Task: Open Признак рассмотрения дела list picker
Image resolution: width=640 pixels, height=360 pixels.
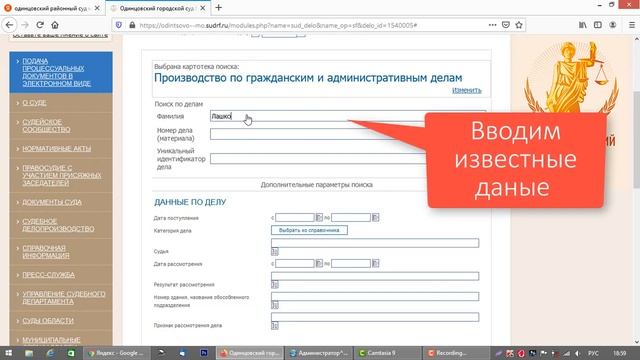Action: pyautogui.click(x=275, y=326)
